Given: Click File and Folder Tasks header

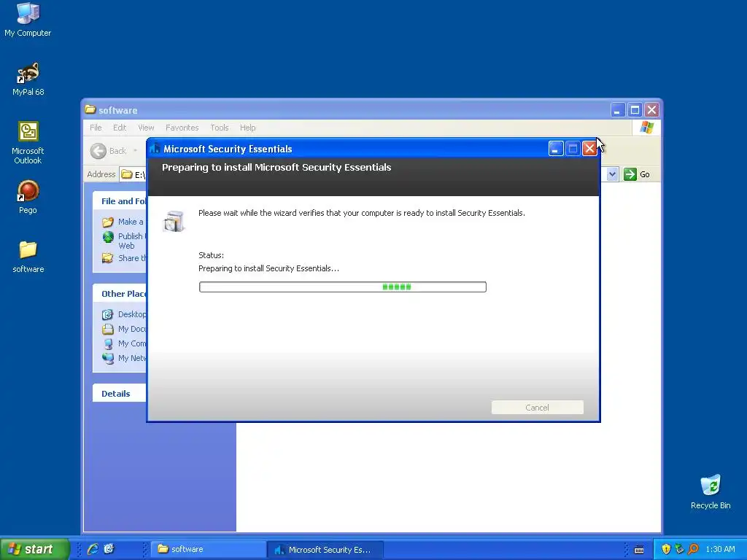Looking at the screenshot, I should coord(120,201).
